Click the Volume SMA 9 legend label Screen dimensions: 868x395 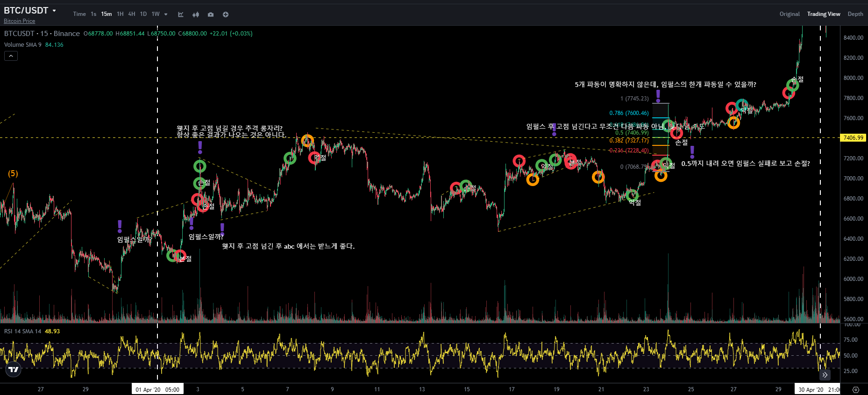(x=23, y=45)
